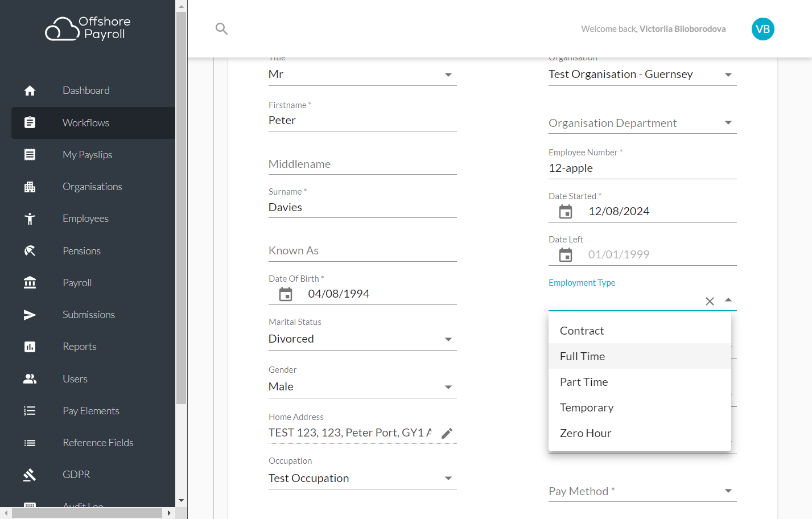
Task: Click the Firstname input field
Action: point(362,121)
